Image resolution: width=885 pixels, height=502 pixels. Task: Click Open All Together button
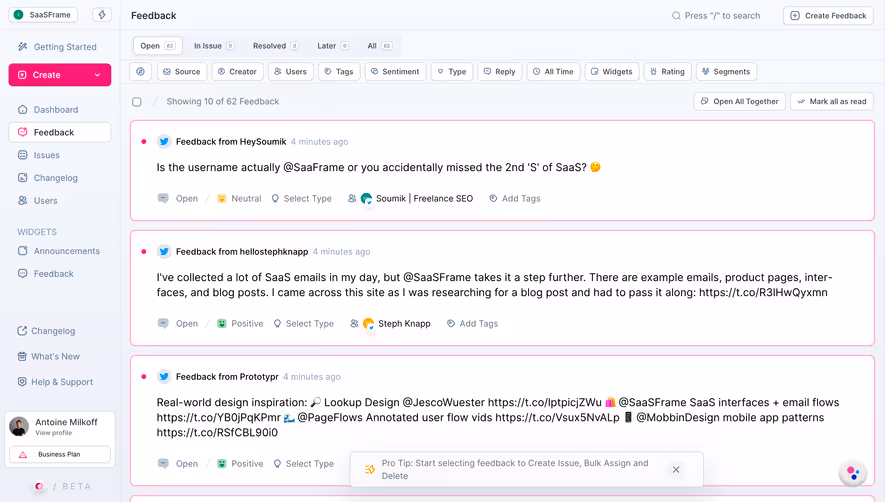[739, 102]
